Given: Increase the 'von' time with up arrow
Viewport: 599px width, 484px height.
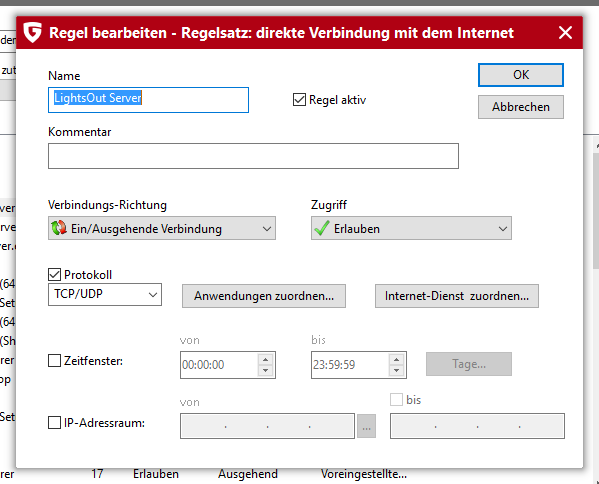Looking at the screenshot, I should tap(266, 359).
